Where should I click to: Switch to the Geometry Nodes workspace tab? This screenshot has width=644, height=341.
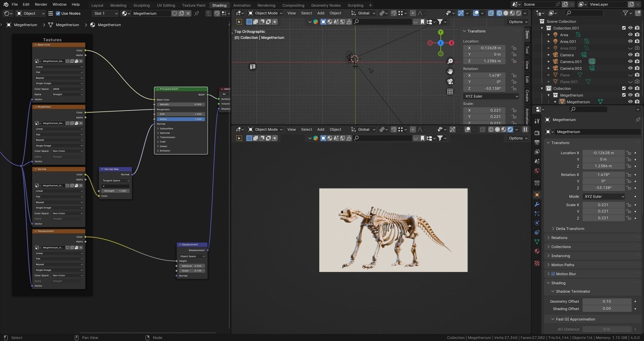tap(326, 5)
